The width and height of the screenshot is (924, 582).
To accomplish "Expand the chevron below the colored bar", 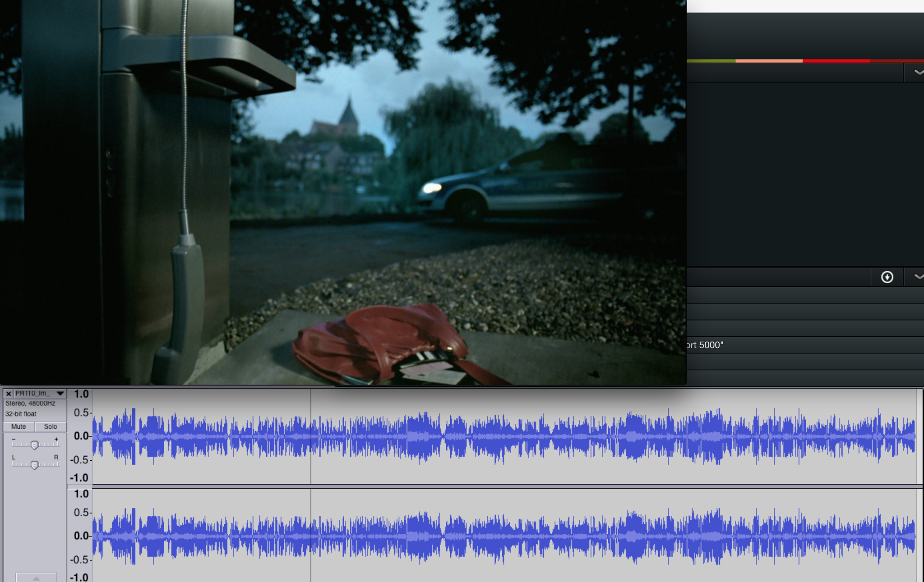I will [918, 72].
